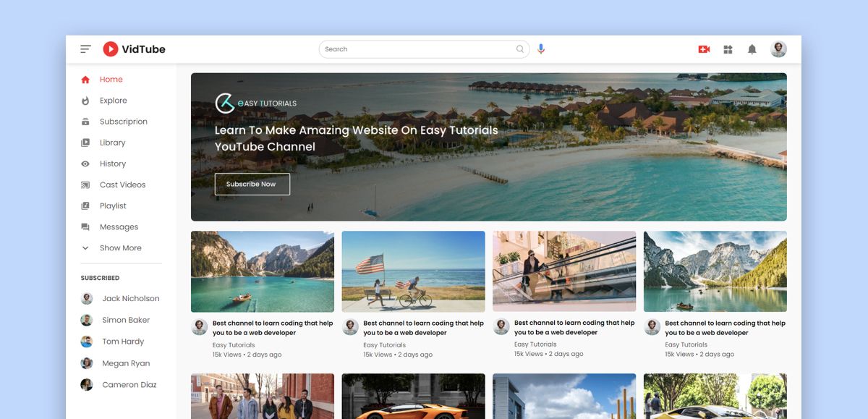Screen dimensions: 868x419
Task: Open the notifications bell
Action: click(x=752, y=49)
